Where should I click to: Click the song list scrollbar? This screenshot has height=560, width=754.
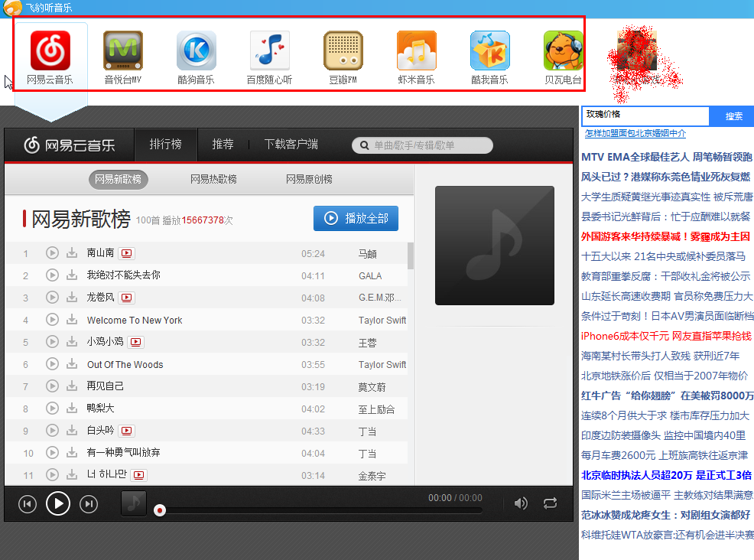(411, 256)
